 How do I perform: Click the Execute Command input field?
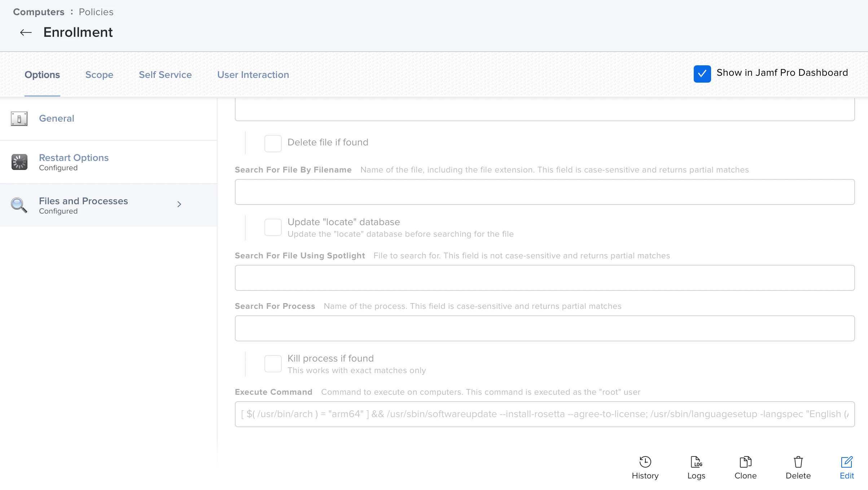coord(544,414)
